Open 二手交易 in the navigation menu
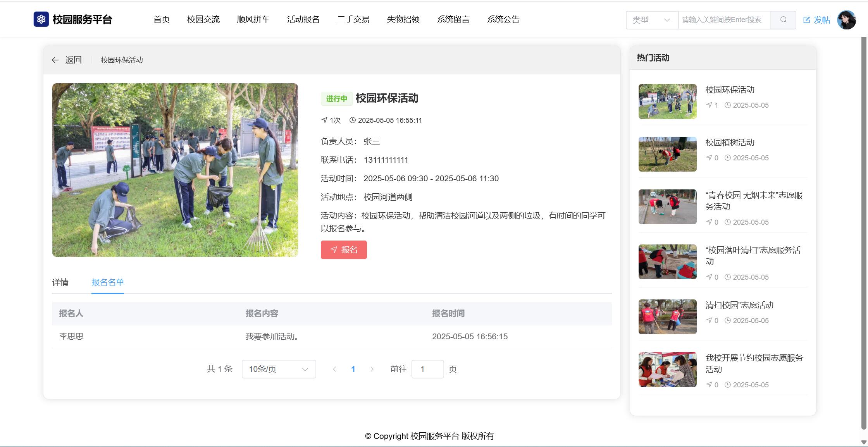Screen dimensions: 868x447 point(353,19)
